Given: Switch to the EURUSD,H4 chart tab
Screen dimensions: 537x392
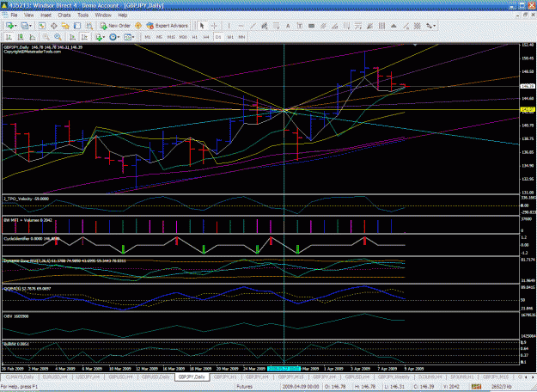Looking at the screenshot, I should pyautogui.click(x=55, y=377).
